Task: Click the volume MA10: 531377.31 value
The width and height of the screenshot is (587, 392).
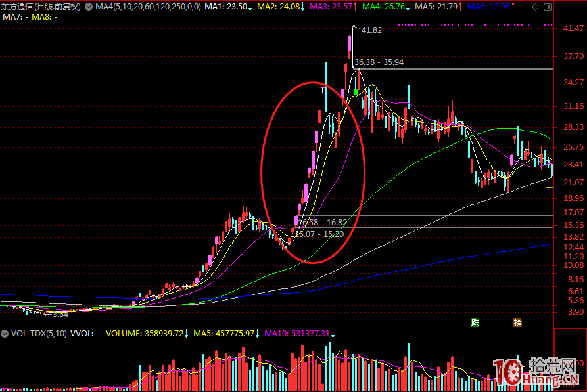Action: [x=297, y=334]
